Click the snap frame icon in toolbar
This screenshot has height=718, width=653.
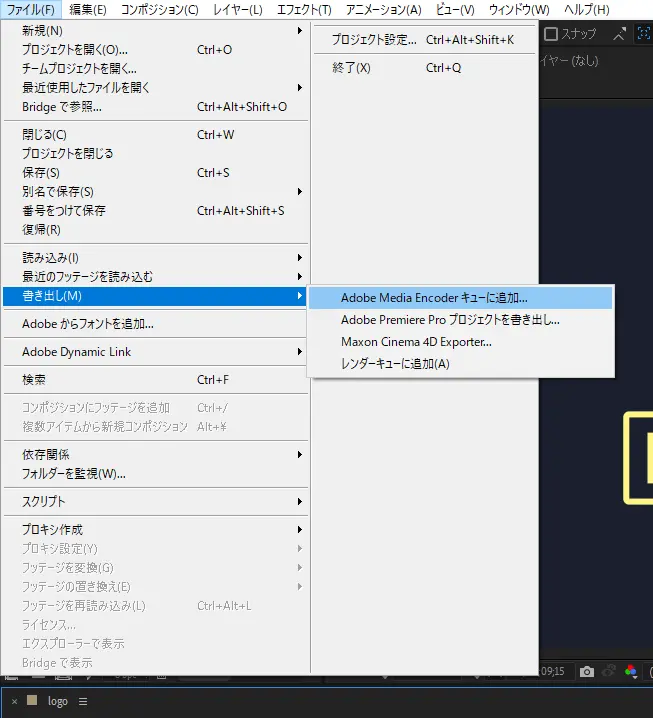(644, 33)
